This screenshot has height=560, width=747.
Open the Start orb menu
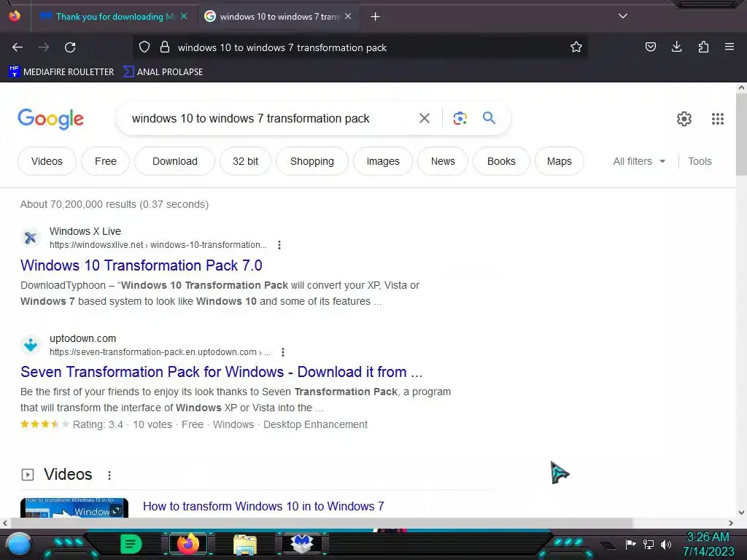point(19,544)
